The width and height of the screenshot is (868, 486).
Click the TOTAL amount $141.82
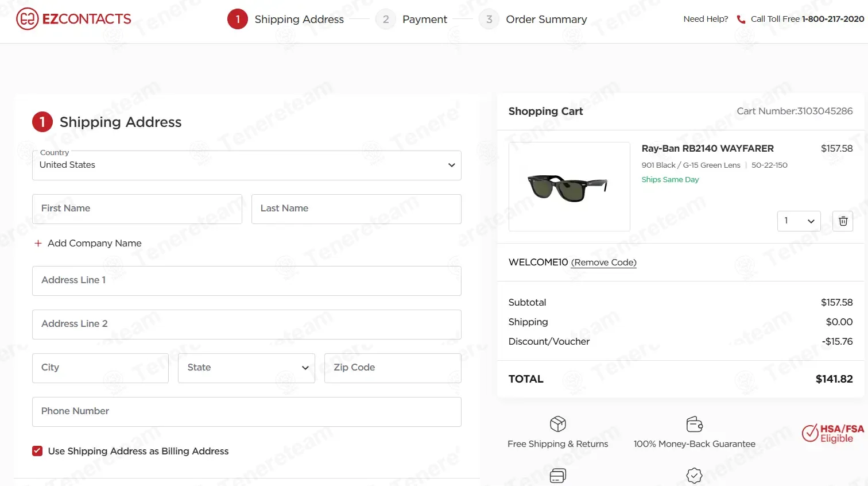click(834, 379)
